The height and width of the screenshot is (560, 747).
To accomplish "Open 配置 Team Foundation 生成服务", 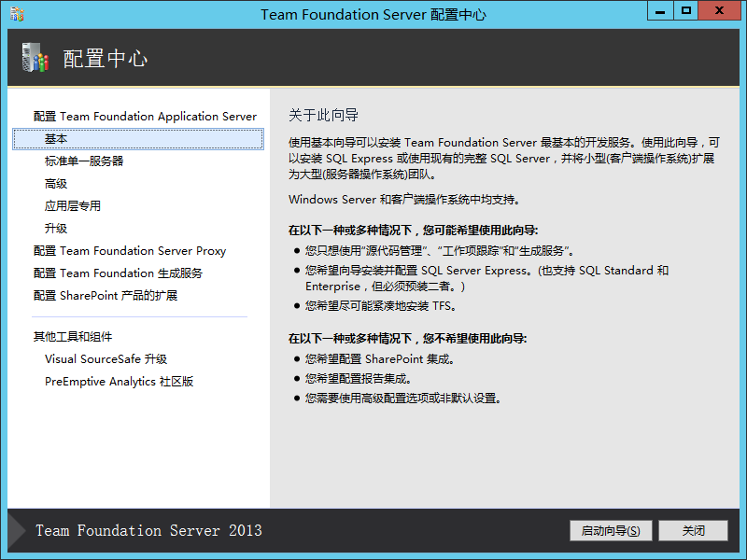I will (x=118, y=273).
